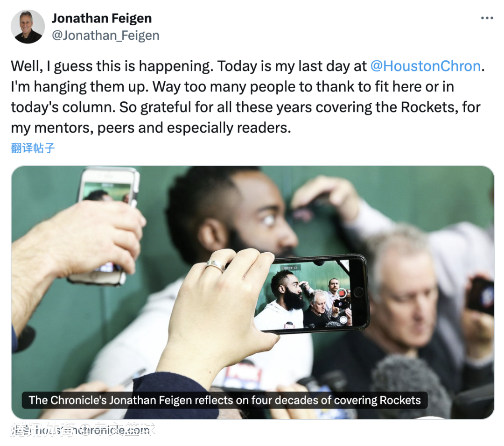Viewport: 504px width, 446px height.
Task: Open the article preview image card
Action: point(252,292)
